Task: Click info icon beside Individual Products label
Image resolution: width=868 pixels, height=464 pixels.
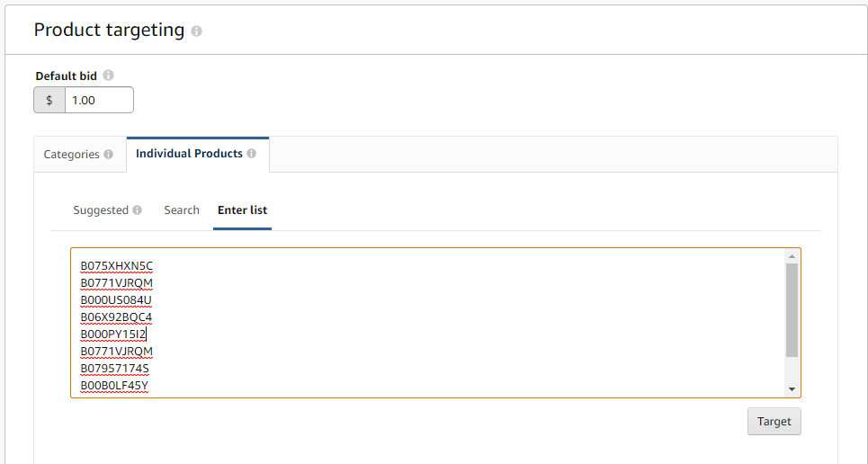Action: click(x=252, y=154)
